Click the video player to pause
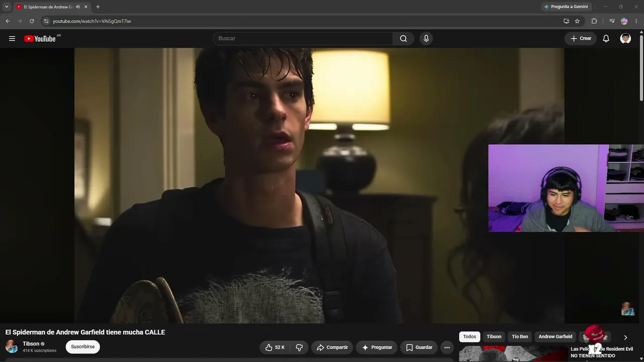The image size is (644, 362). 319,186
